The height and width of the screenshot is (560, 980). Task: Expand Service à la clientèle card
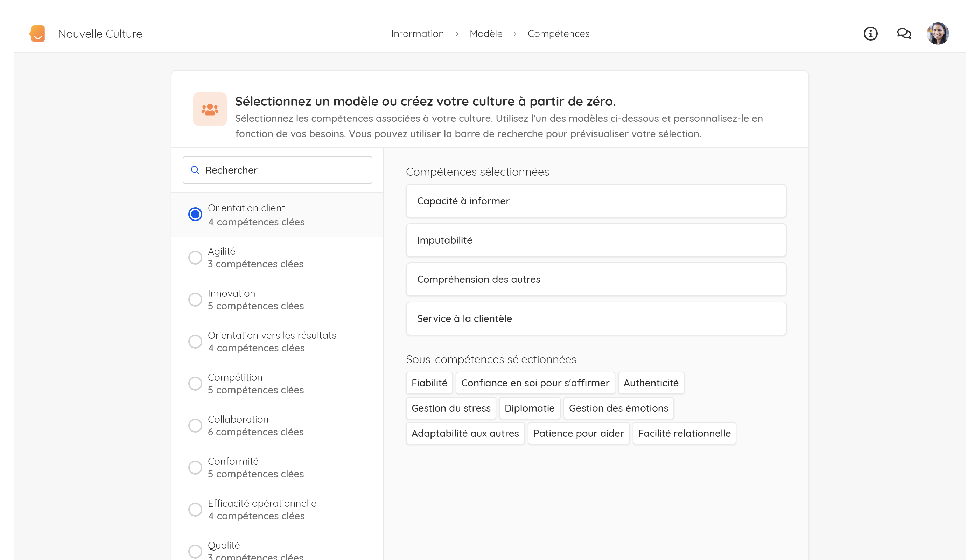(x=596, y=318)
